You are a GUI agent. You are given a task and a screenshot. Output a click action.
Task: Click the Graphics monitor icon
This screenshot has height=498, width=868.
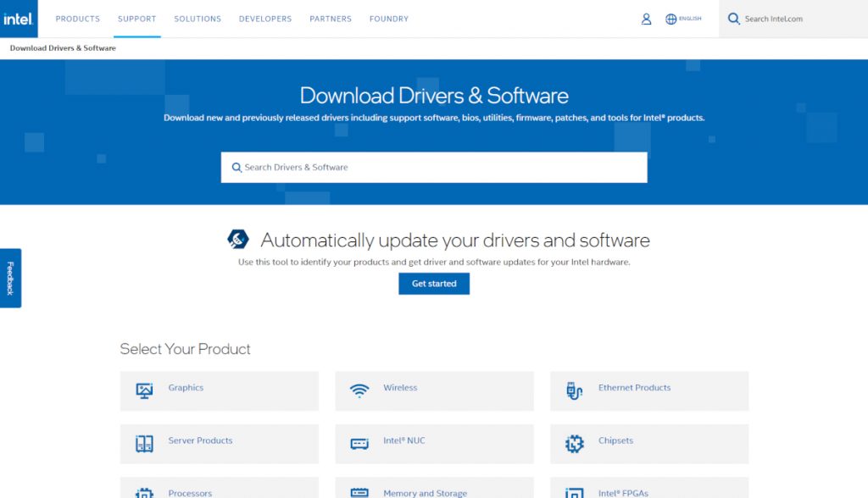pos(144,390)
